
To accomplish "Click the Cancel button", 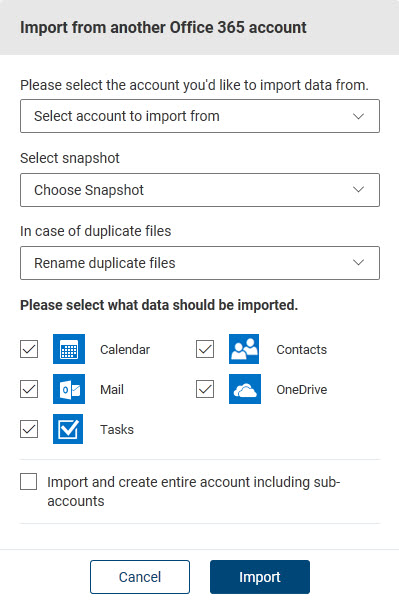I will [140, 577].
